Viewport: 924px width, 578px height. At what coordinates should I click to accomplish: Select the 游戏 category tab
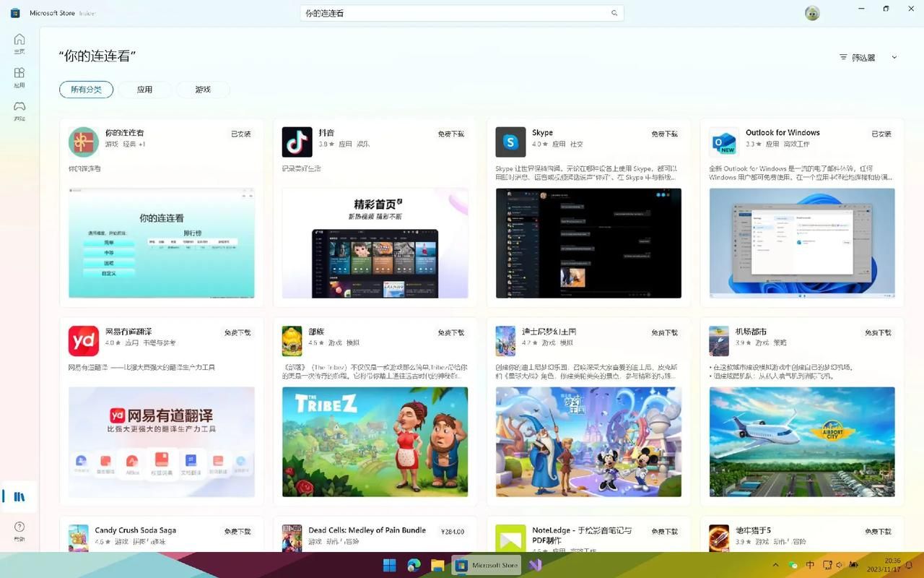click(x=203, y=90)
